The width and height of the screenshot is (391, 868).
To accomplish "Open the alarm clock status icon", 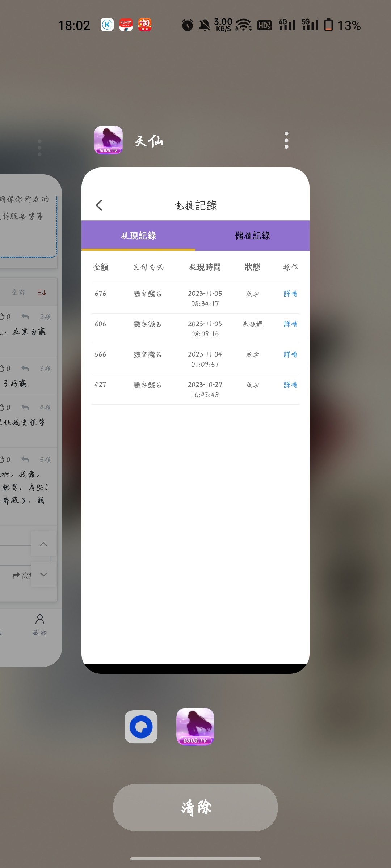I will 188,25.
